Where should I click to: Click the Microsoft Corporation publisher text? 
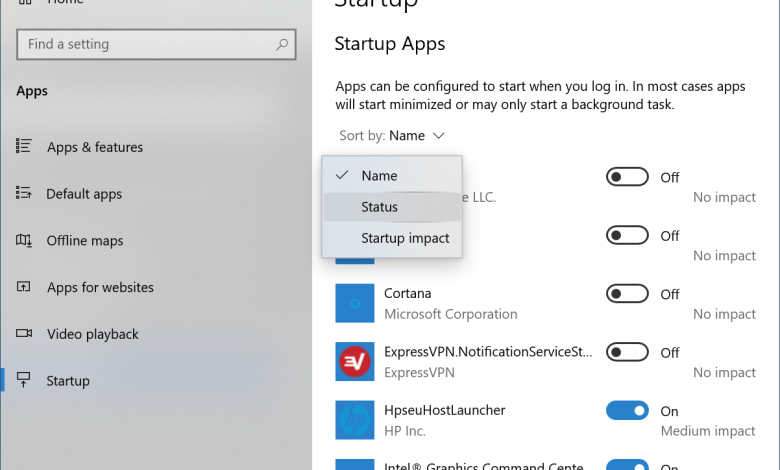451,314
